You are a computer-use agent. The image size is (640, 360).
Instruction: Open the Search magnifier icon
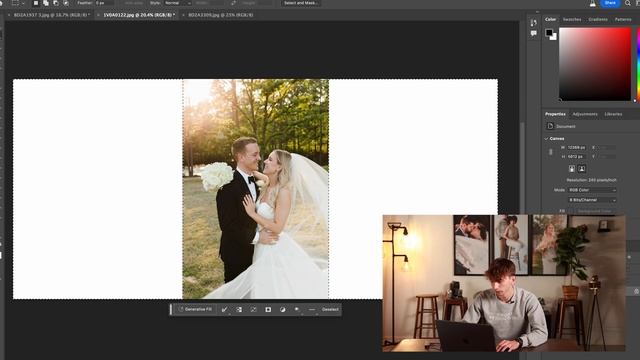point(627,3)
